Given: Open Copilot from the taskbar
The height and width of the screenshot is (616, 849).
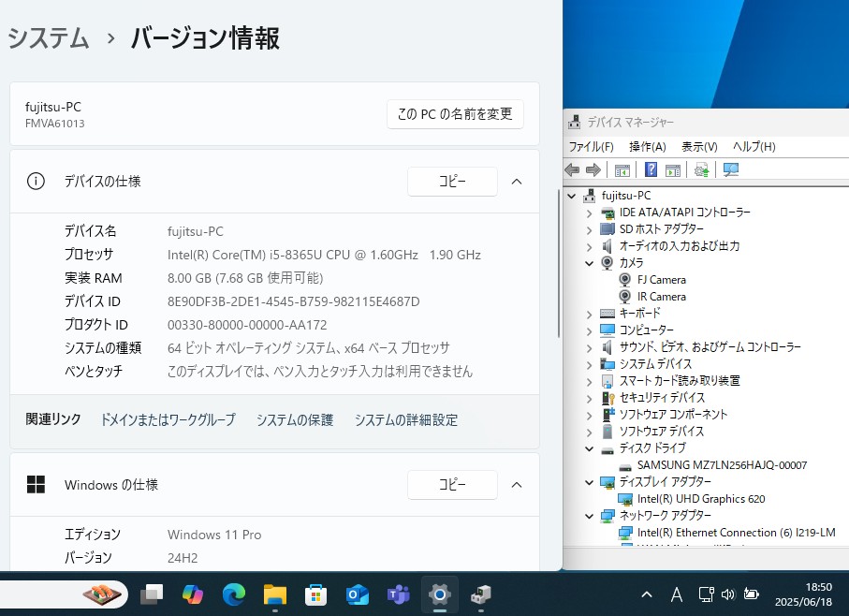Looking at the screenshot, I should [x=192, y=594].
